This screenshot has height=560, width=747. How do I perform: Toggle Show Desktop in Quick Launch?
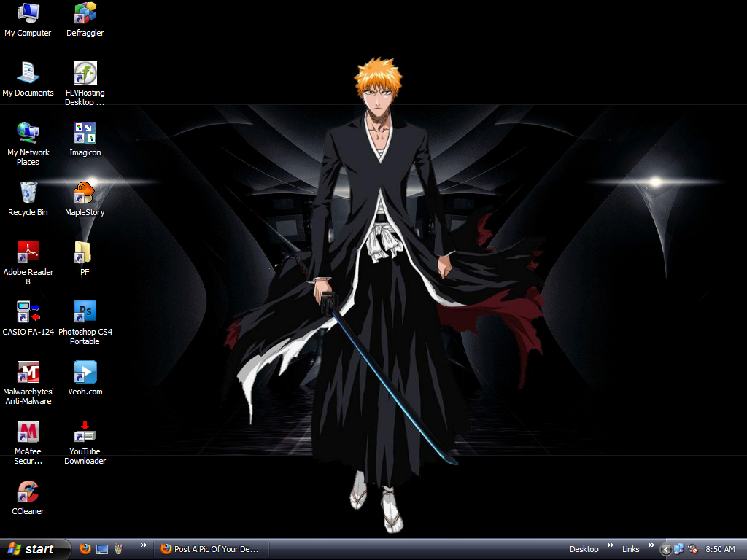pos(102,548)
